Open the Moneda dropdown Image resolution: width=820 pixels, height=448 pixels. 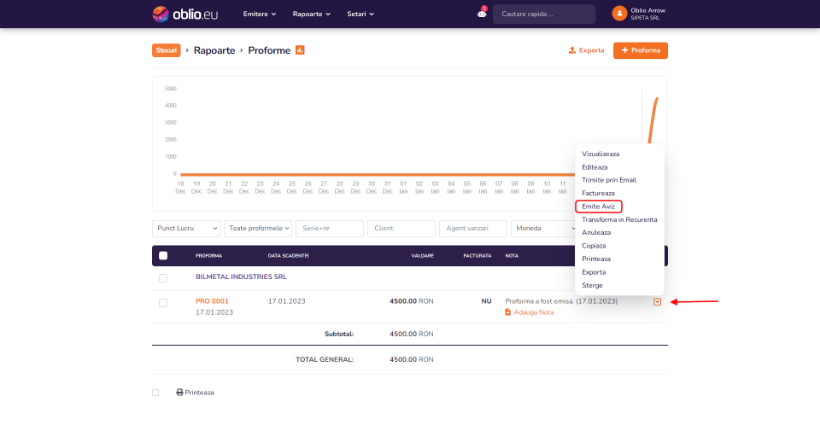pyautogui.click(x=544, y=228)
